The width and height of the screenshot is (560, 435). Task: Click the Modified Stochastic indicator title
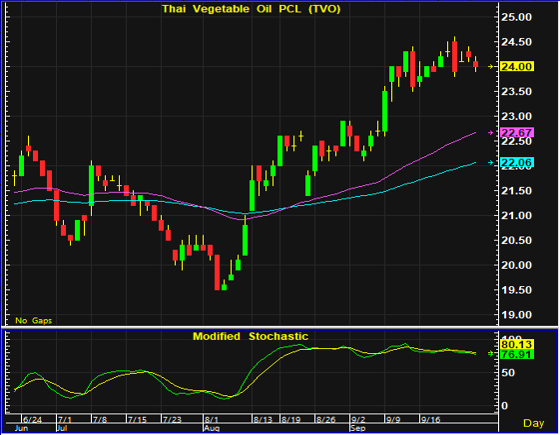click(250, 336)
